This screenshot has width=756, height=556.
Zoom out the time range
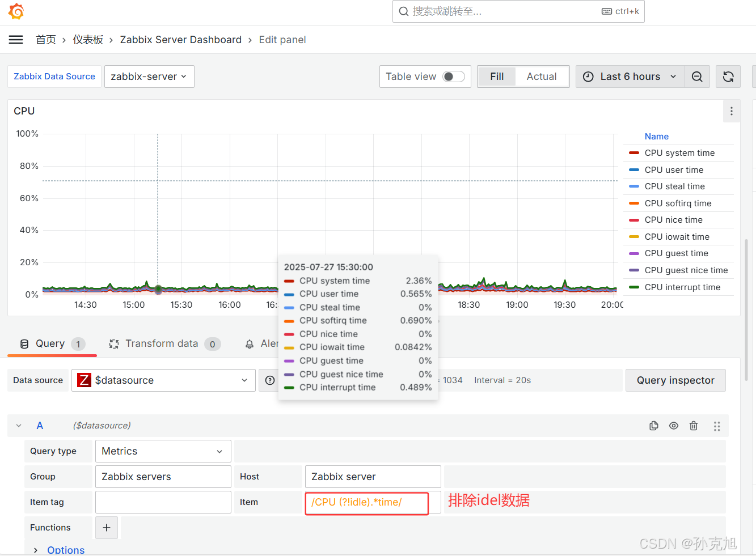click(x=698, y=77)
